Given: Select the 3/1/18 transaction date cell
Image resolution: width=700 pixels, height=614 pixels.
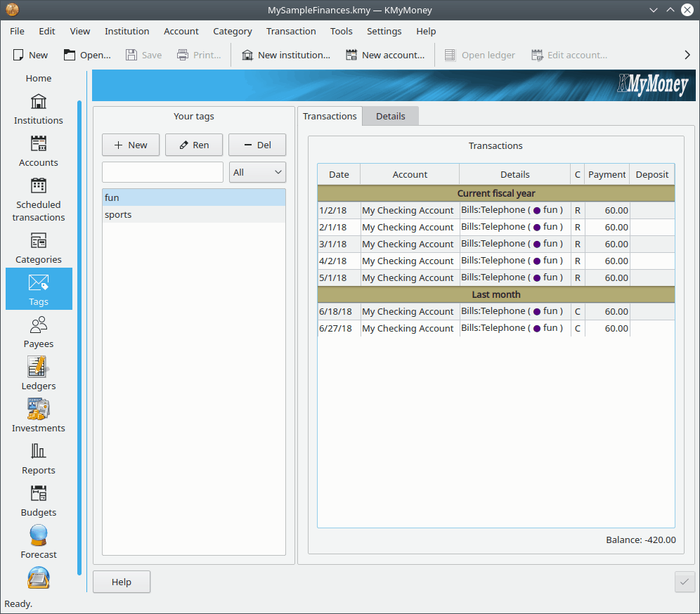Looking at the screenshot, I should (x=339, y=244).
